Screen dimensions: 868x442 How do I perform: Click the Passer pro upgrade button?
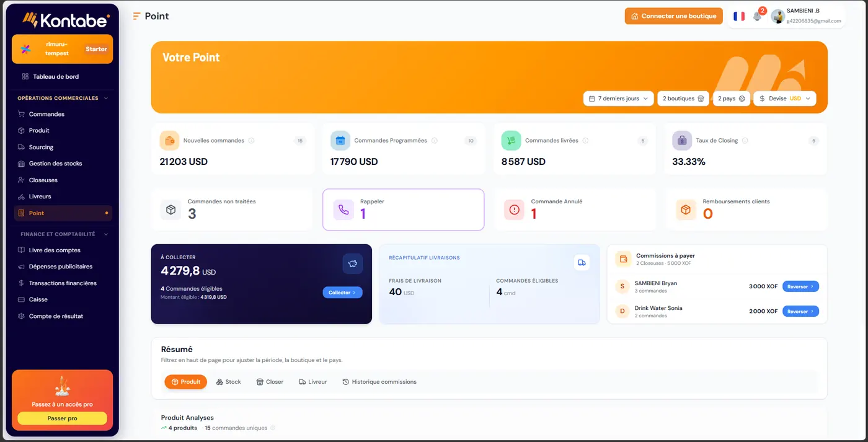[x=62, y=418]
